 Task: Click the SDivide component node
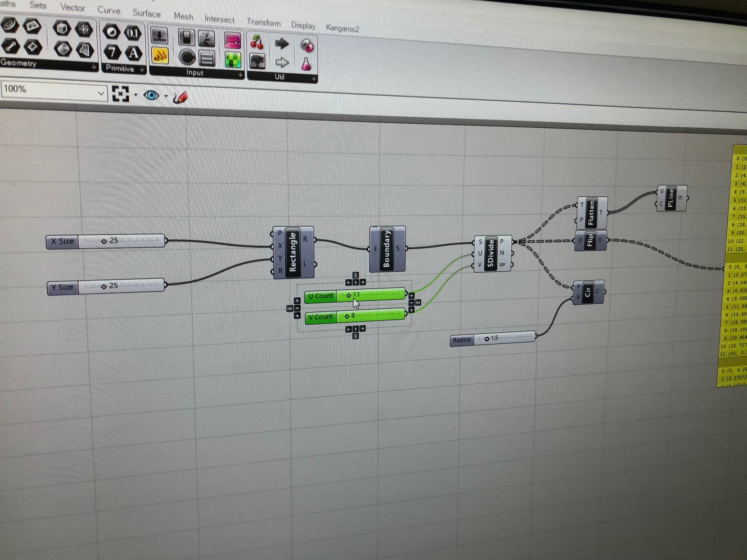(x=491, y=253)
